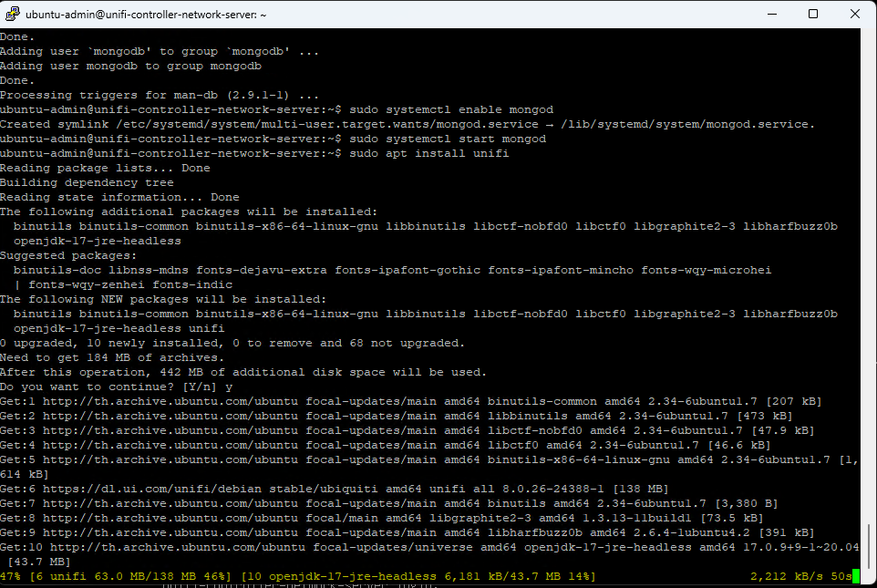
Task: Click the 'sudo systemctl start mongod' command
Action: [x=448, y=139]
